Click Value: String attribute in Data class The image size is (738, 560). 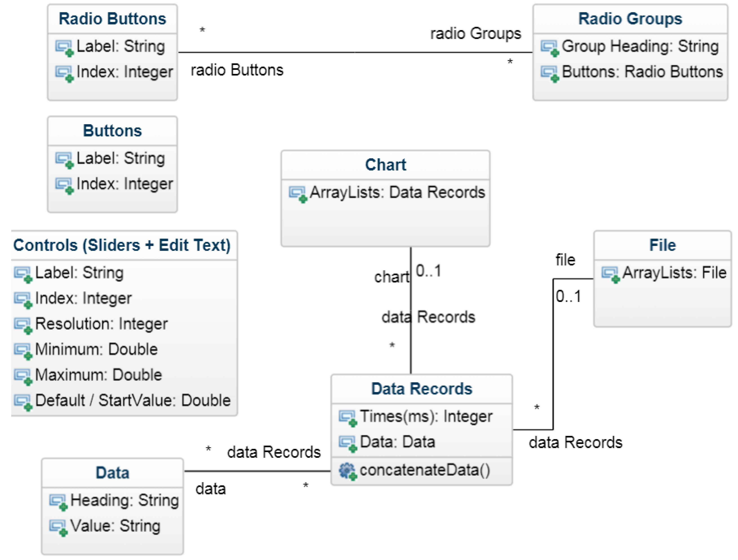point(115,526)
